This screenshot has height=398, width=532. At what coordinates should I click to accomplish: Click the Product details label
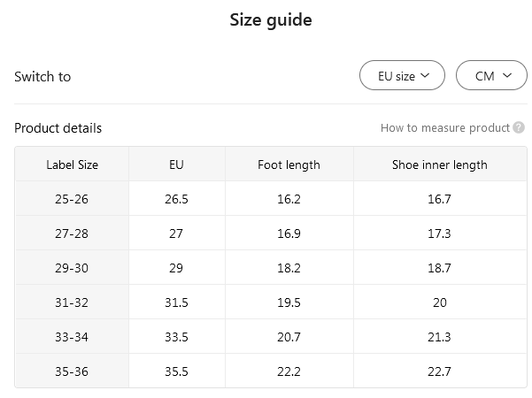(58, 128)
